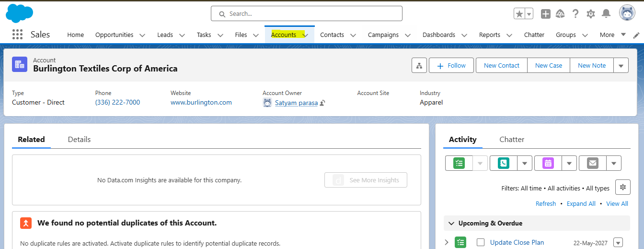This screenshot has width=644, height=249.
Task: Open the Campaigns tab dropdown chevron
Action: point(408,35)
